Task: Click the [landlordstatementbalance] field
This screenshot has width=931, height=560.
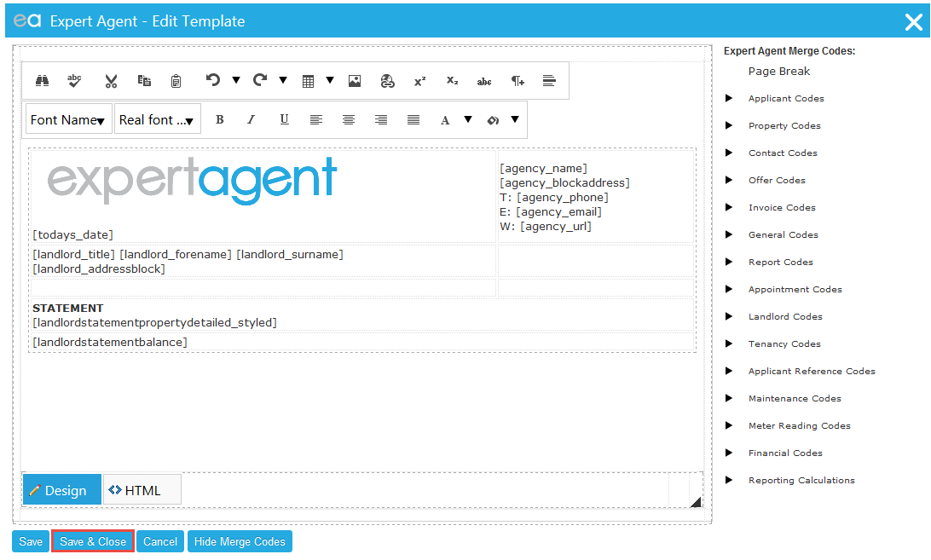Action: click(110, 343)
